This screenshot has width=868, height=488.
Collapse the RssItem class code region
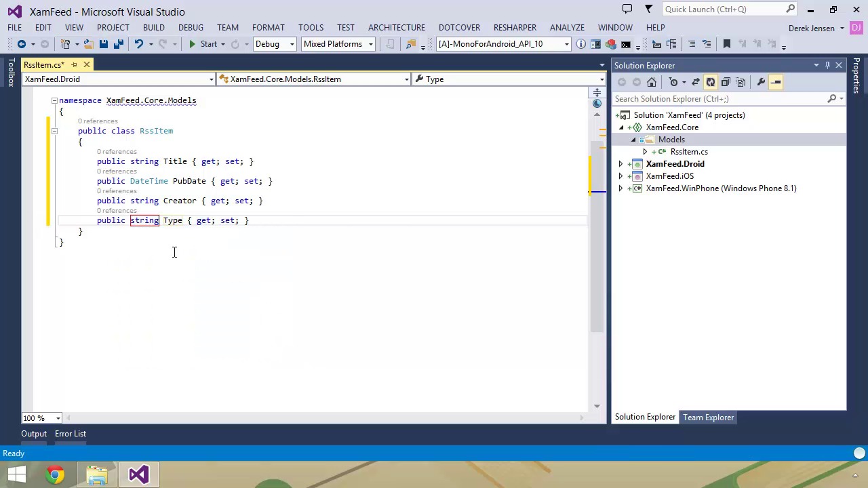[x=54, y=131]
